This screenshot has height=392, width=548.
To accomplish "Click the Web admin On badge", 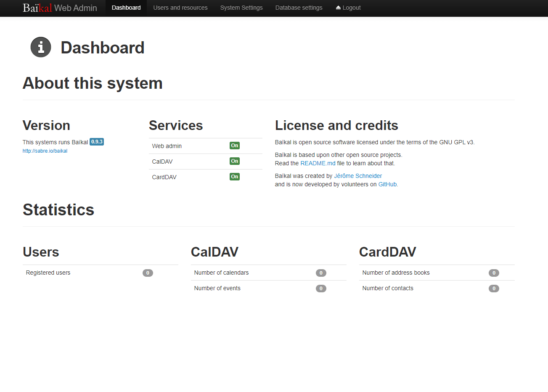I will pos(235,146).
